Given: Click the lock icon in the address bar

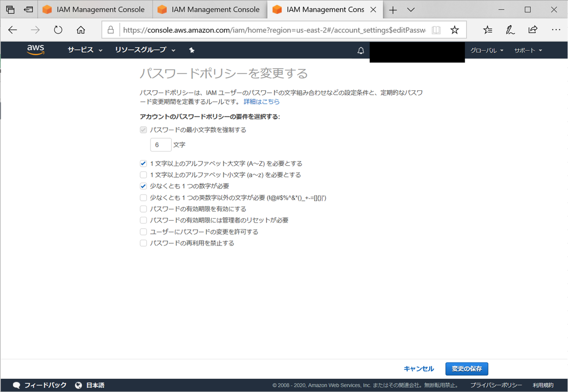Looking at the screenshot, I should [110, 29].
